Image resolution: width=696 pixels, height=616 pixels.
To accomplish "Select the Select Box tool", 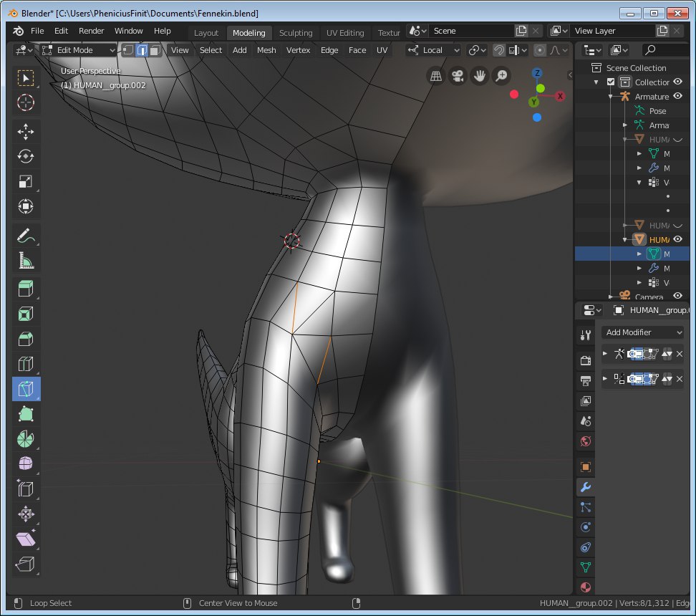I will [x=26, y=78].
